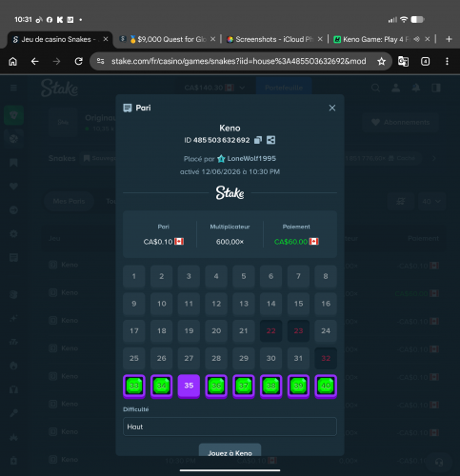Screen dimensions: 460x476
Task: Open the browser three-dot menu
Action: tap(447, 61)
